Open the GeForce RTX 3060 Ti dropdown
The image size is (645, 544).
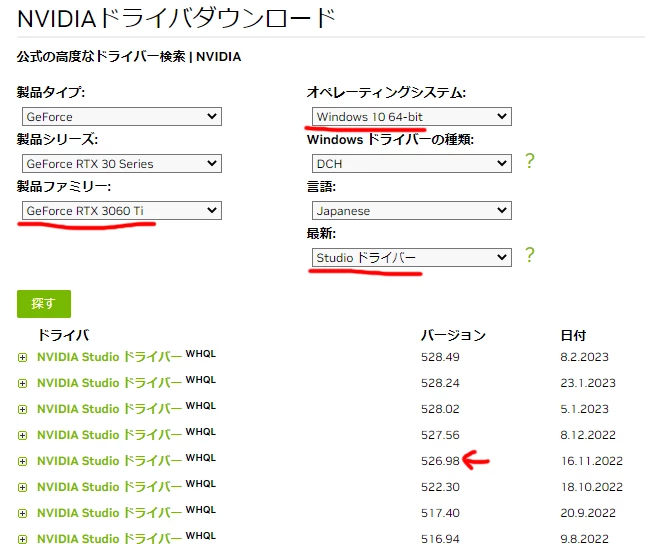[122, 210]
